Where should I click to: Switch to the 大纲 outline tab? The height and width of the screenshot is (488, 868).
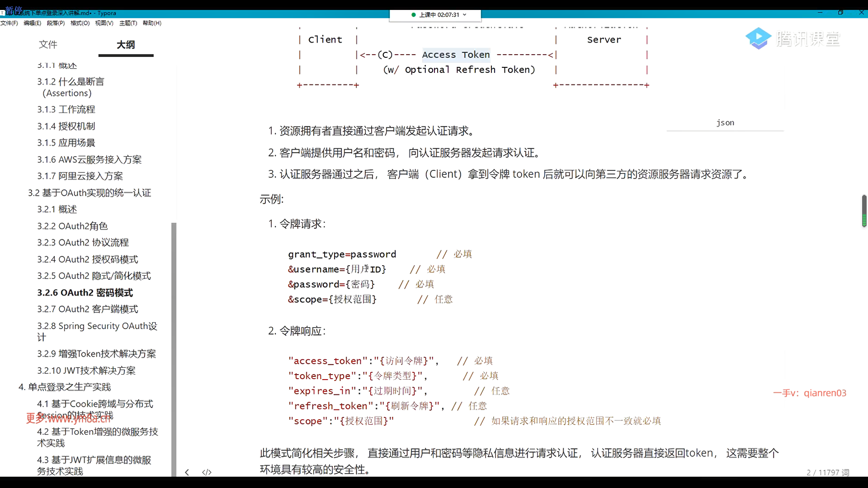pyautogui.click(x=126, y=44)
